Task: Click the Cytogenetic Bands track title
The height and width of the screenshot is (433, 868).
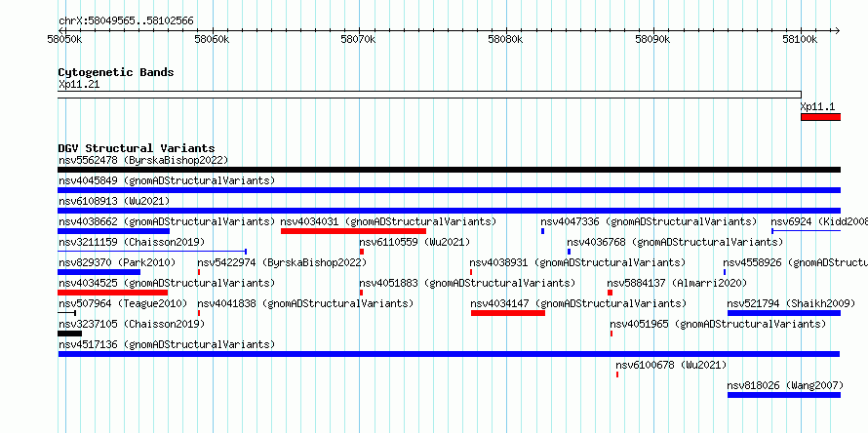Action: (x=116, y=72)
